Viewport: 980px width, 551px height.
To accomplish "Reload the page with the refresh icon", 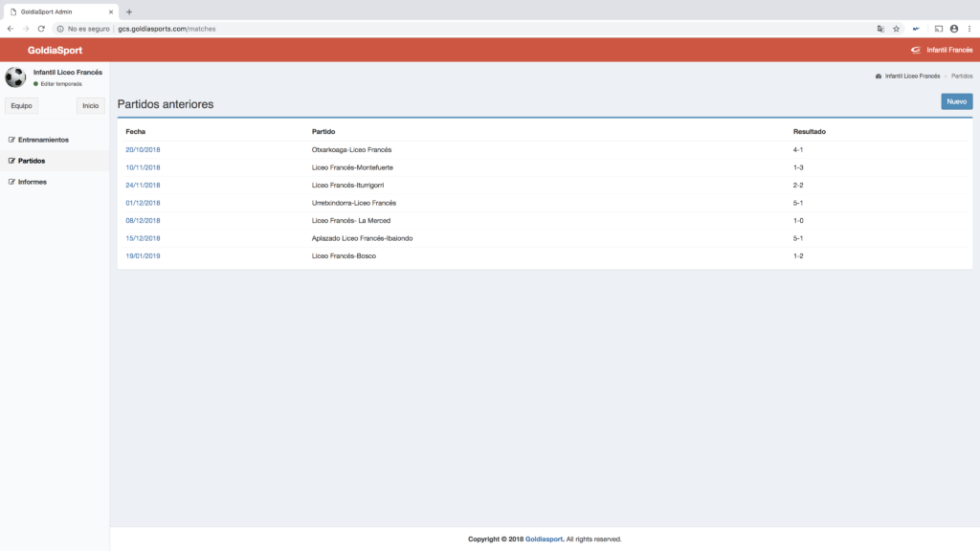I will tap(41, 29).
